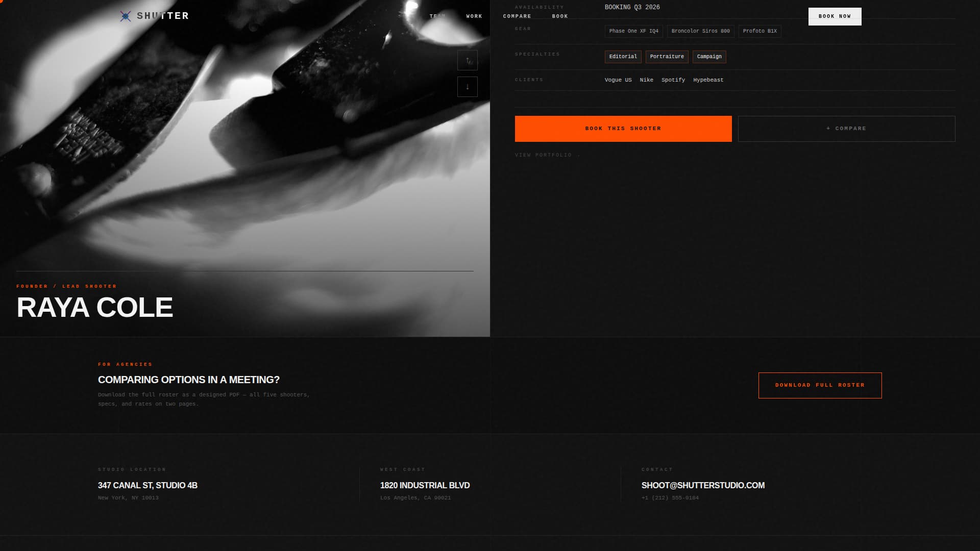Open the Work nav item
This screenshot has height=551, width=980.
click(x=474, y=16)
